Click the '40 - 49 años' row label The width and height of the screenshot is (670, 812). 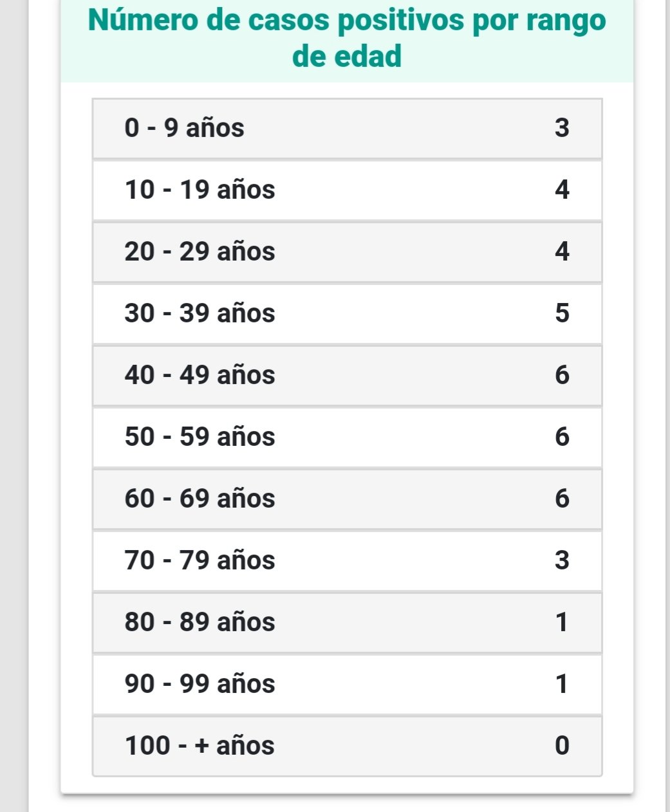pos(200,375)
